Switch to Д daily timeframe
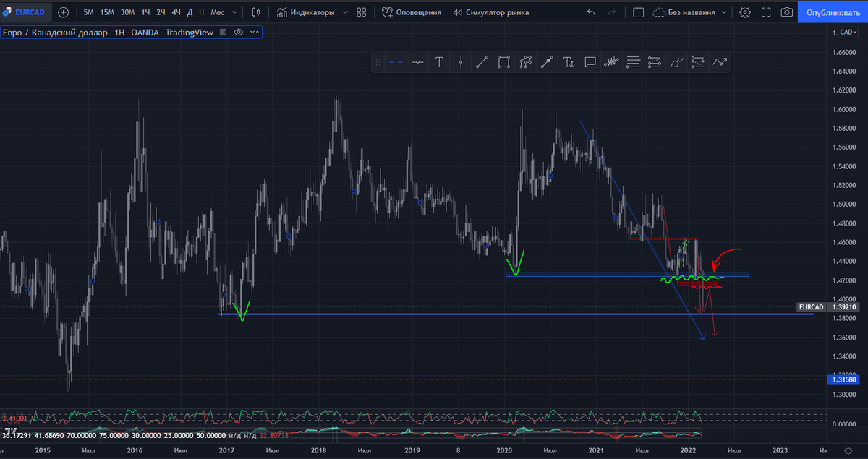This screenshot has height=459, width=868. coord(190,12)
